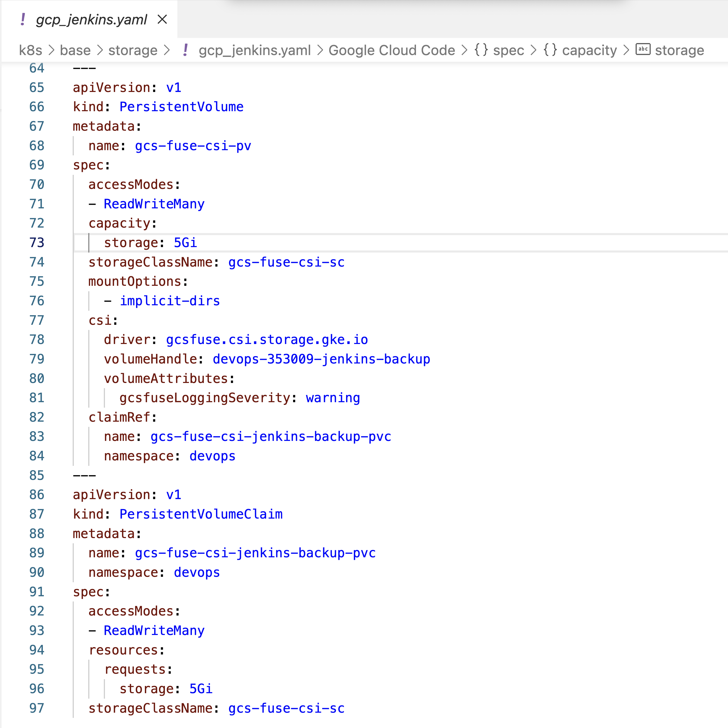728x728 pixels.
Task: Click the gcsfuse.csi.storage.gke.io driver value
Action: click(x=267, y=339)
